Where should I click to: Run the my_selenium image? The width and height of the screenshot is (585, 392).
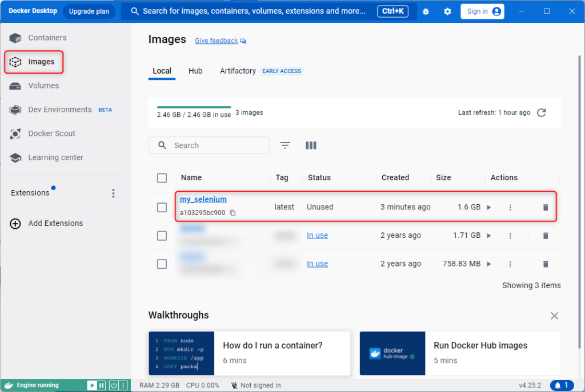pyautogui.click(x=489, y=207)
